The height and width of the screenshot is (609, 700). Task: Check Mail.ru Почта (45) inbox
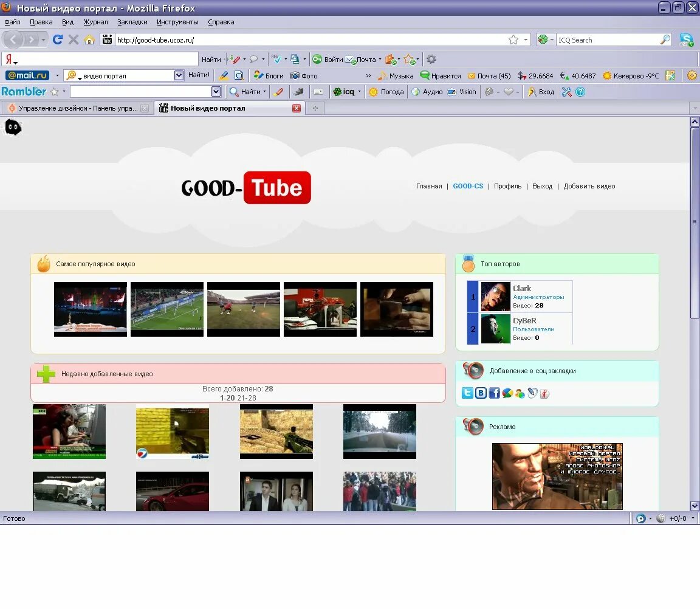pos(489,76)
